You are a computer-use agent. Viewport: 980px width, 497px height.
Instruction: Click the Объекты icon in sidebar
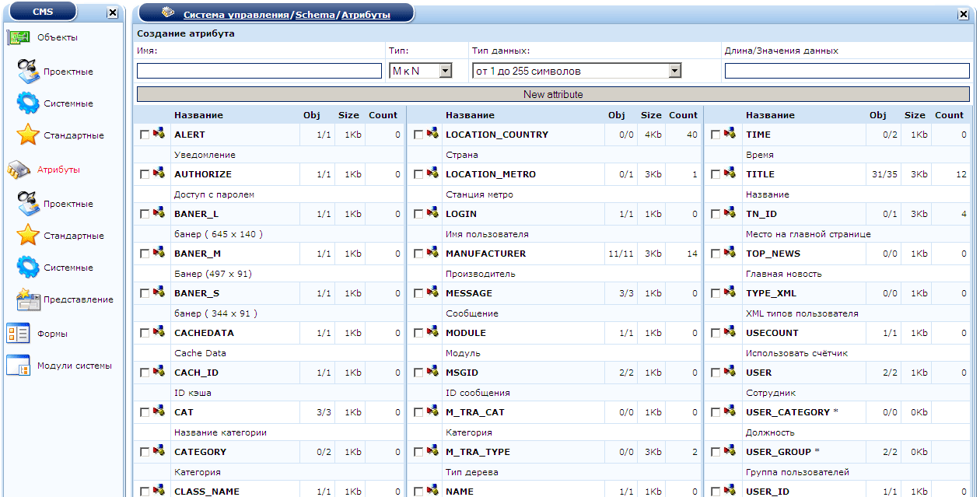pos(18,37)
